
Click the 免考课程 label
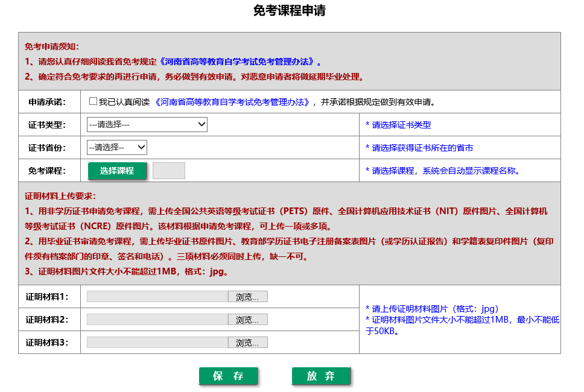[47, 171]
